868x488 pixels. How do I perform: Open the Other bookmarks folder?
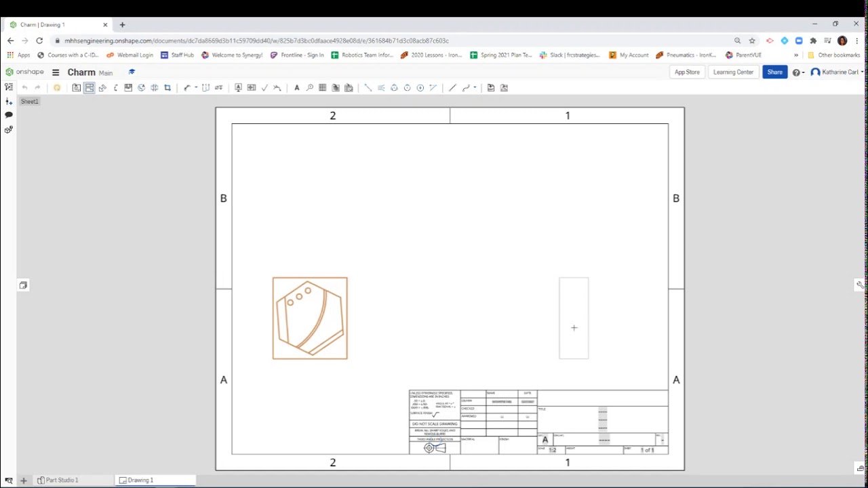pyautogui.click(x=833, y=55)
